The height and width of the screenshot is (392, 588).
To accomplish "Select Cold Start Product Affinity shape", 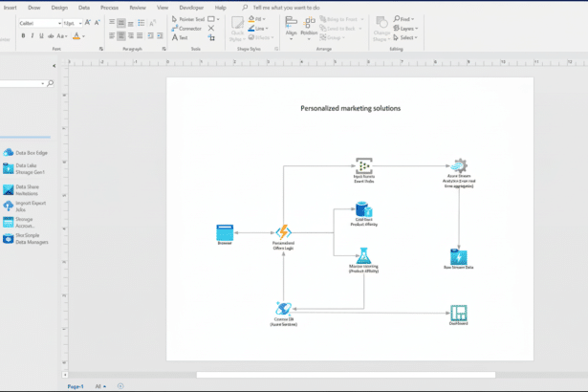I will click(363, 209).
